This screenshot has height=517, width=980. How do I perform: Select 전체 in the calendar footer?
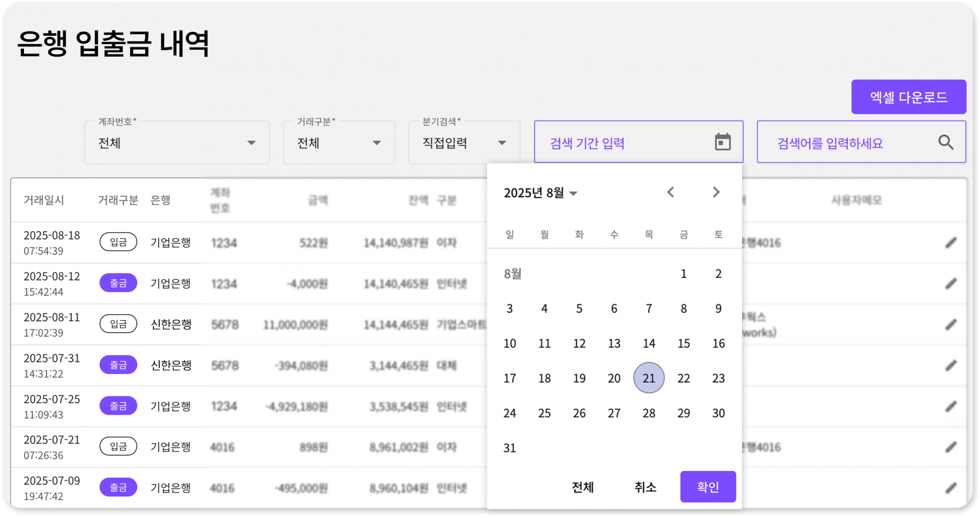(583, 487)
